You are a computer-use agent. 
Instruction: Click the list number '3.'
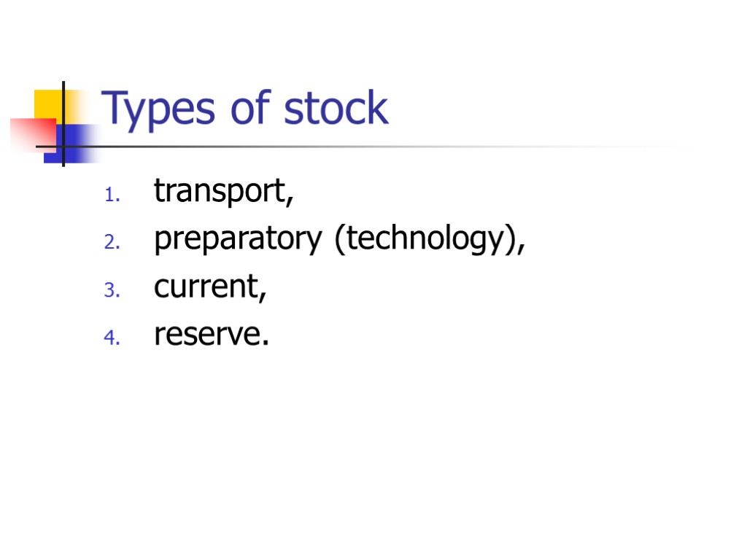pos(110,290)
